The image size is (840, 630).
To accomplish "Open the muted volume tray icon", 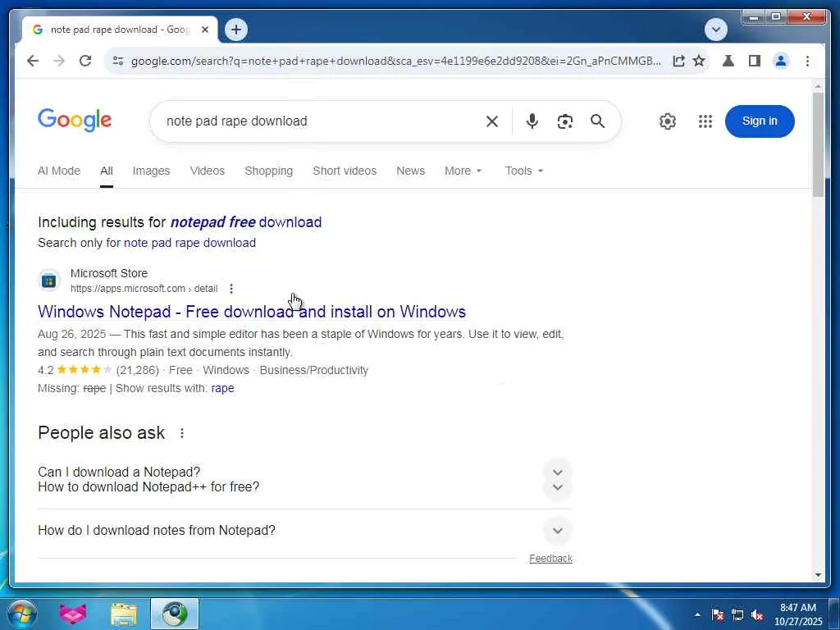I will 757,615.
